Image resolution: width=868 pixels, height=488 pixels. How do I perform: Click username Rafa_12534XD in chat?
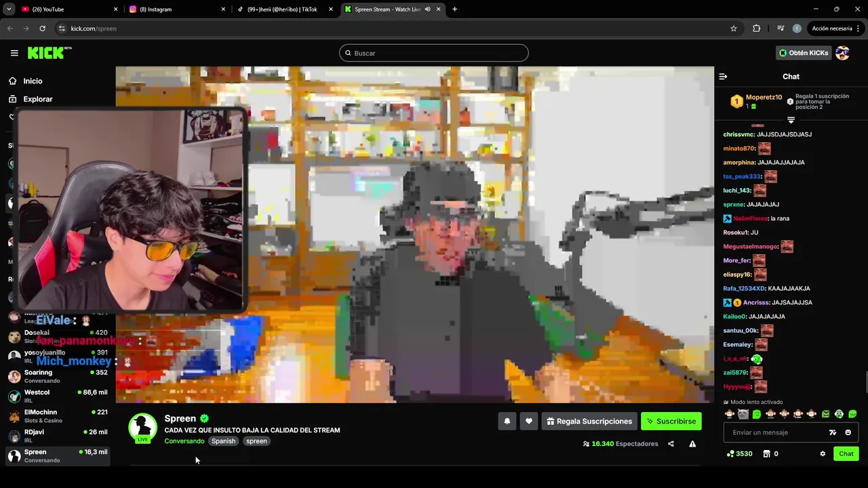click(x=744, y=289)
